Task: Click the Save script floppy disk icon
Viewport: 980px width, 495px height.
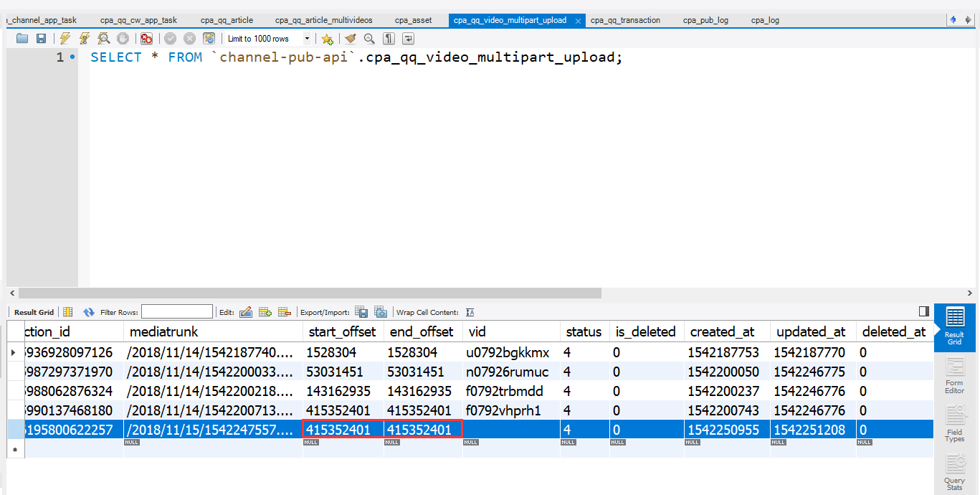Action: point(41,39)
